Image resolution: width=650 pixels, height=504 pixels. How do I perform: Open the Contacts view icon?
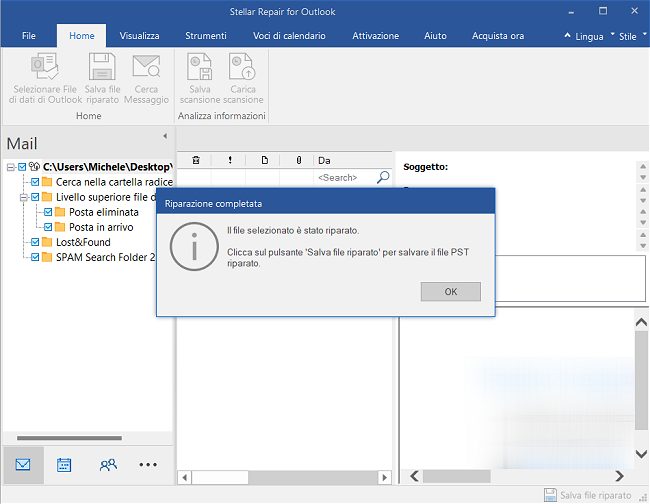tap(108, 465)
